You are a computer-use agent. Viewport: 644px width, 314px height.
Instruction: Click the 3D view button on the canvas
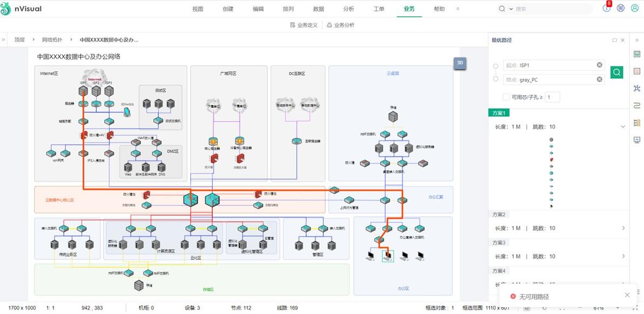(460, 63)
